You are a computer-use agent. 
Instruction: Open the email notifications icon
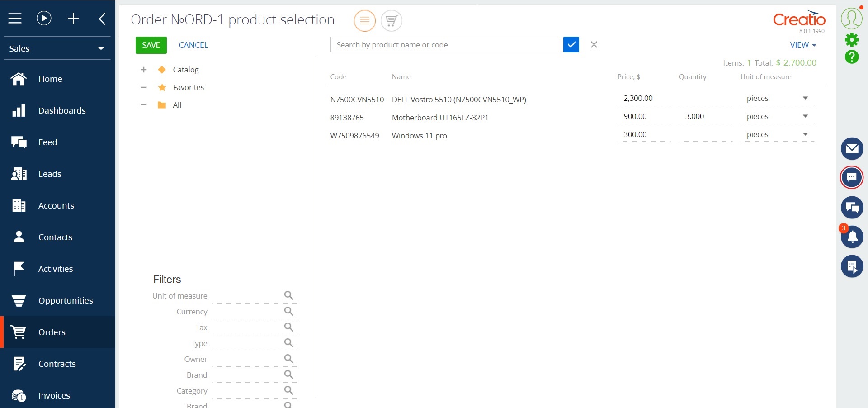852,149
